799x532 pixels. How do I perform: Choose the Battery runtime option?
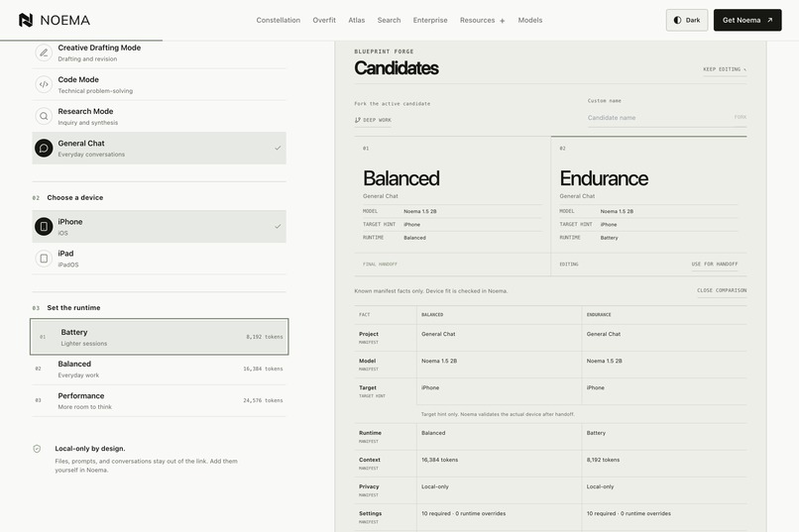(x=159, y=337)
